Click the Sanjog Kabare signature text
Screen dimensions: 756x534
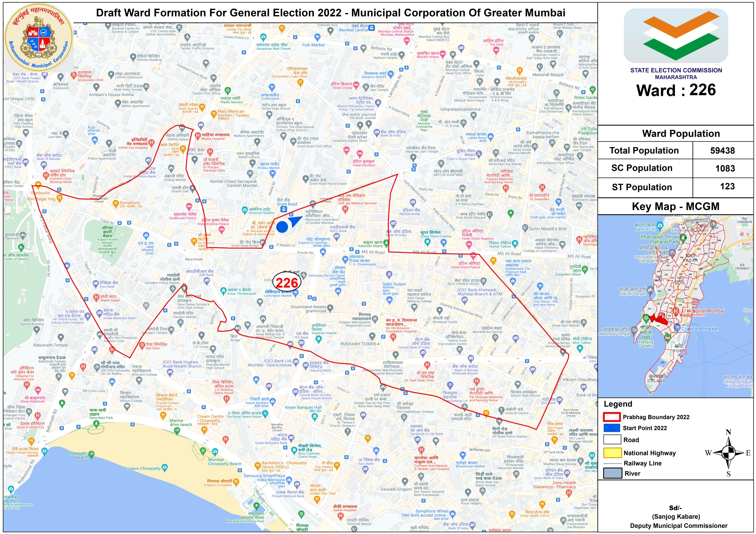tap(676, 516)
